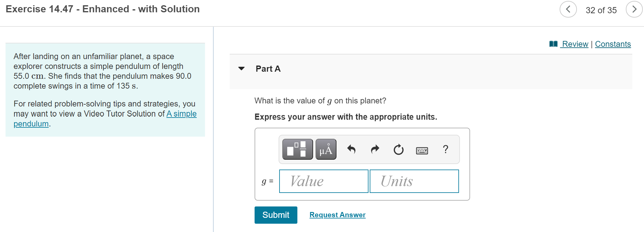Click the book icon beside Review
This screenshot has width=644, height=232.
[x=553, y=44]
